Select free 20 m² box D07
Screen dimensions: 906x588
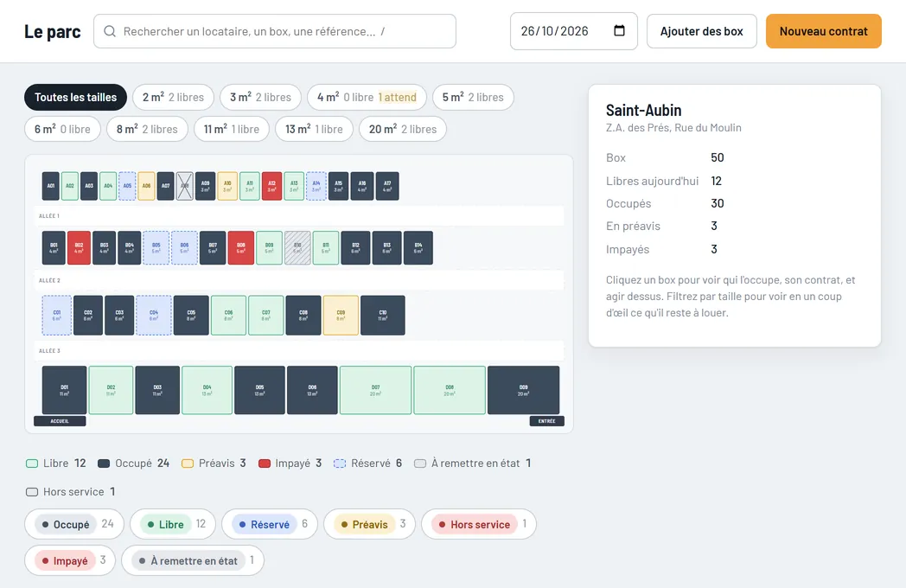click(x=375, y=390)
